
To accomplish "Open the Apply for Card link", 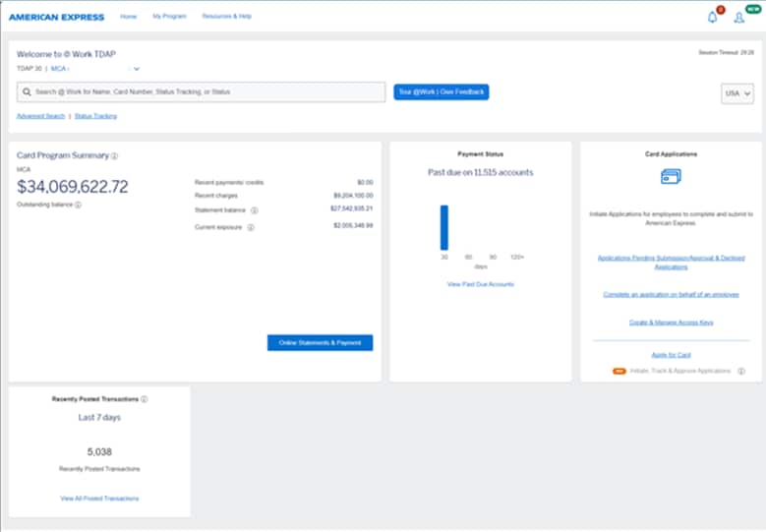I will 672,355.
